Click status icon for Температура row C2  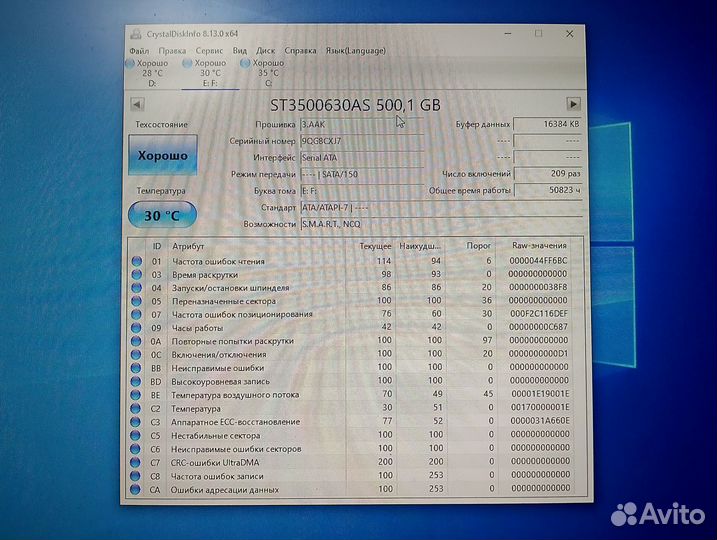[x=136, y=408]
